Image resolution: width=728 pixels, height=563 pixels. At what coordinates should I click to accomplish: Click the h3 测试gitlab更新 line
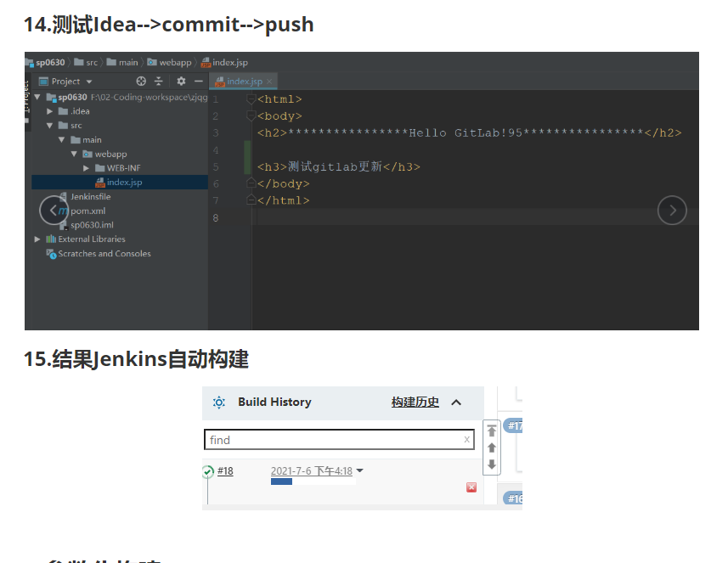(339, 166)
